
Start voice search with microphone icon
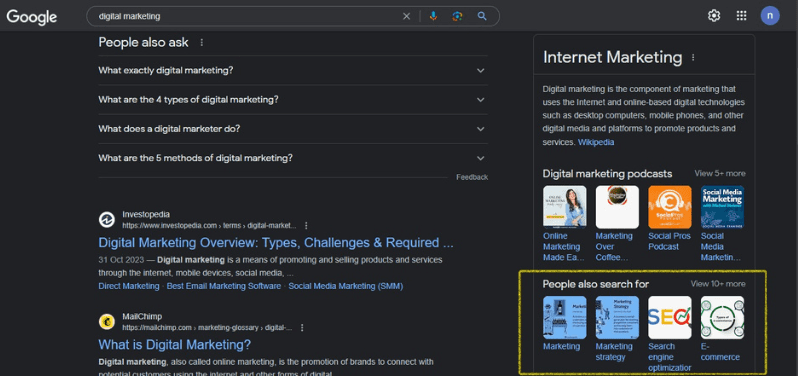point(433,16)
